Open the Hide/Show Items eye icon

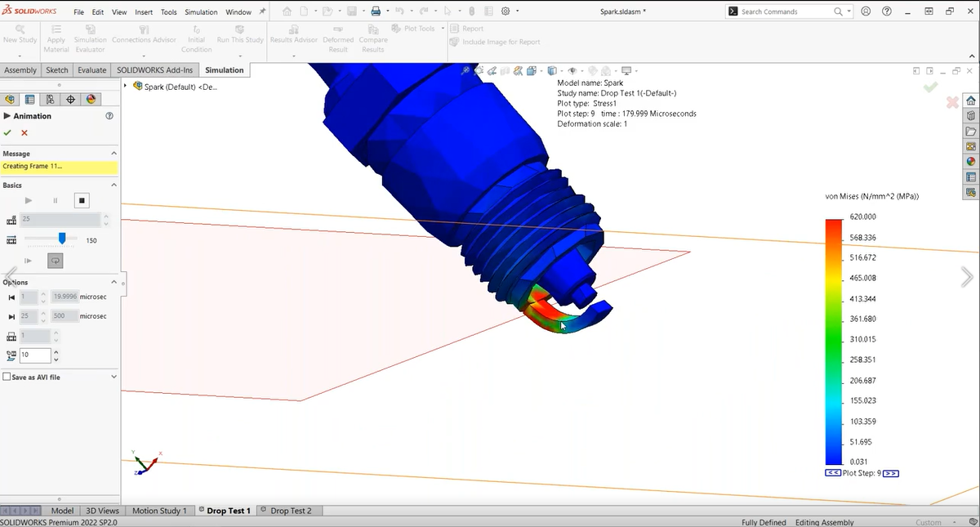coord(572,71)
